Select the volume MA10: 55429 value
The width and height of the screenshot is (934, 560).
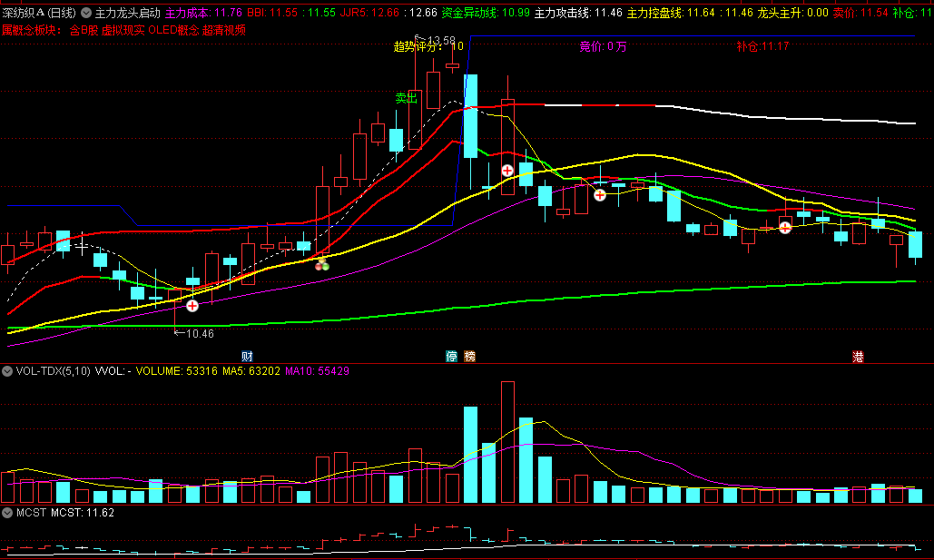pos(317,371)
